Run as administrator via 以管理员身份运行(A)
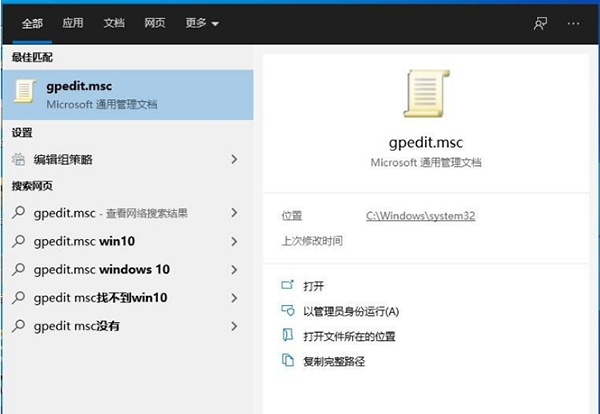 350,311
